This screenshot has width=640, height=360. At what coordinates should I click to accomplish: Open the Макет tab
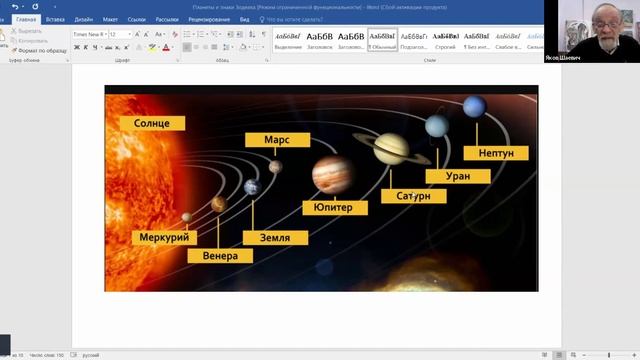point(110,19)
